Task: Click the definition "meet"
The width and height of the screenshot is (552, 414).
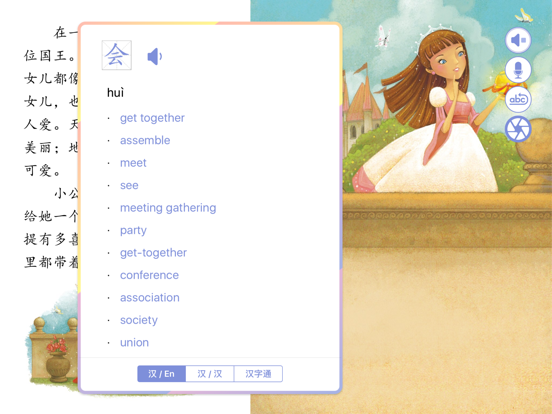Action: tap(133, 163)
